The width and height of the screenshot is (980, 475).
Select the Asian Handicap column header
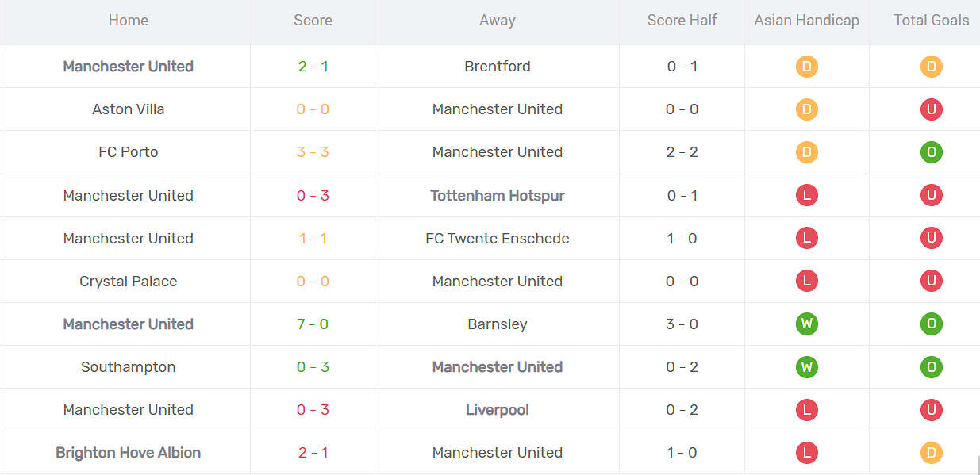coord(806,21)
